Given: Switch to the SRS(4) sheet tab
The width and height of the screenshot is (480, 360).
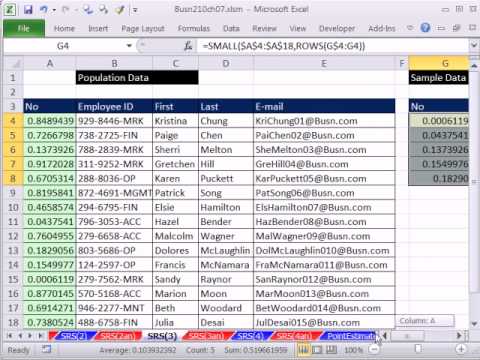Looking at the screenshot, I should click(251, 336).
